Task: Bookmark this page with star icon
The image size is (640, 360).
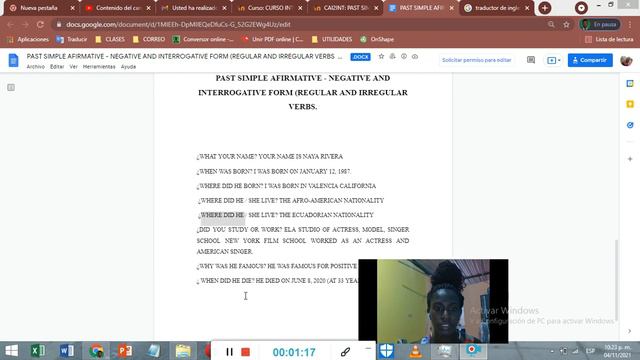Action: click(x=566, y=24)
